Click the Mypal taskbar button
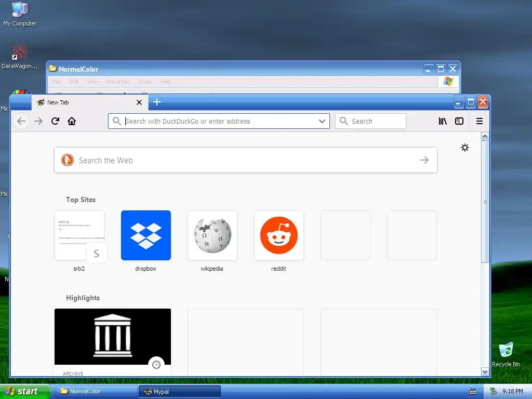 click(179, 392)
